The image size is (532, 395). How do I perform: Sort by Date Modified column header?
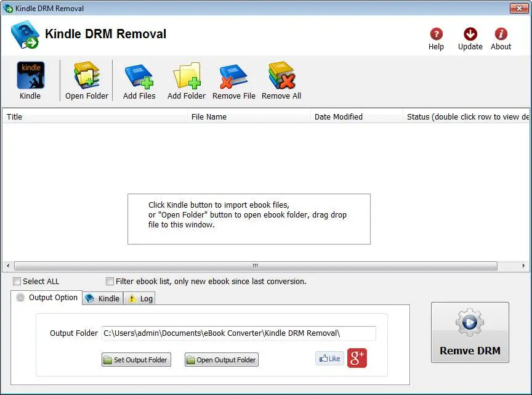[x=357, y=116]
